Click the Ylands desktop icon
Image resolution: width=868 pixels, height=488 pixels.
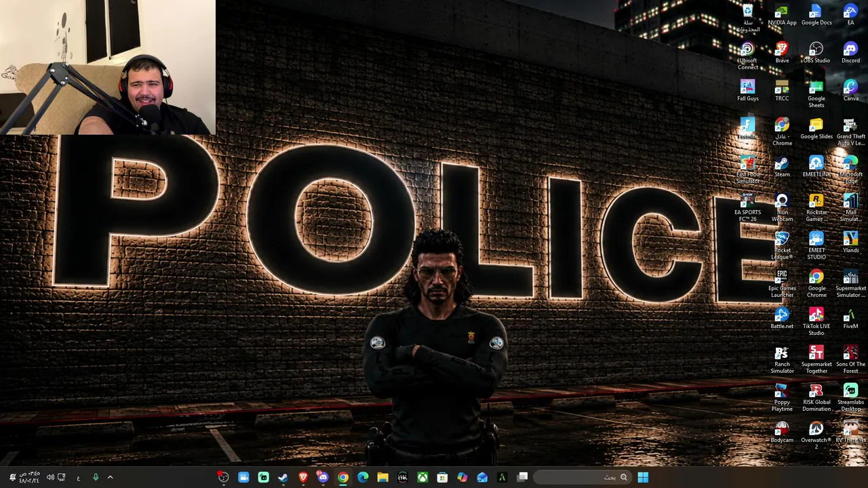click(850, 243)
